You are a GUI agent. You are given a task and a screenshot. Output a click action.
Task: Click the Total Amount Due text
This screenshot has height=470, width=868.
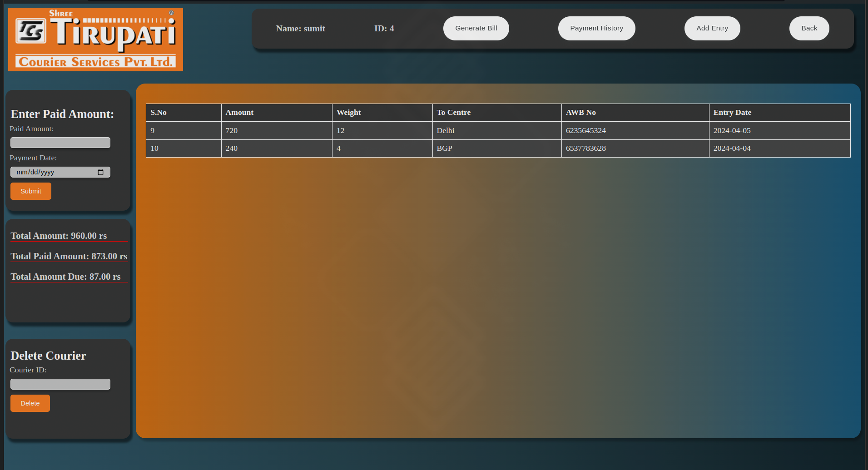click(65, 277)
